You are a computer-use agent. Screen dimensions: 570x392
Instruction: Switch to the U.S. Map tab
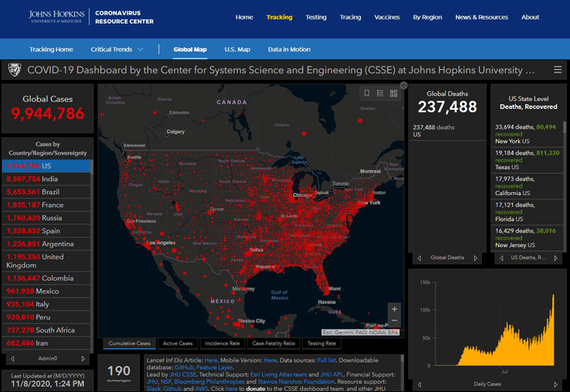238,50
